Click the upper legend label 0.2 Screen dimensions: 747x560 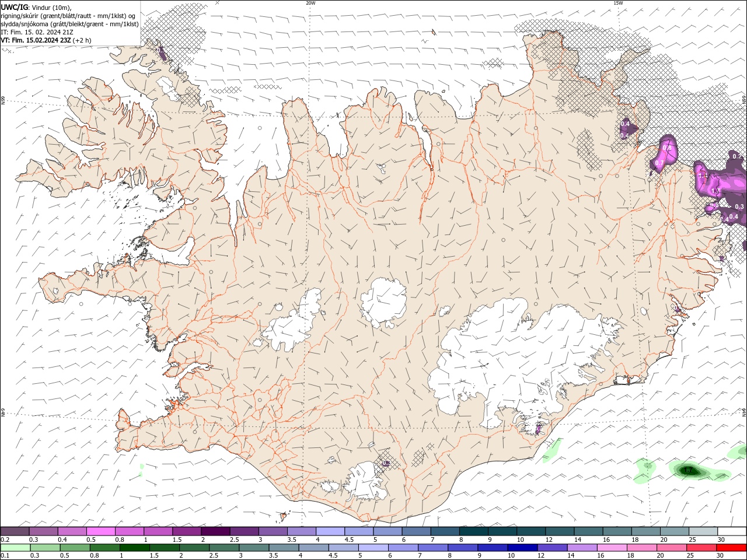5,540
